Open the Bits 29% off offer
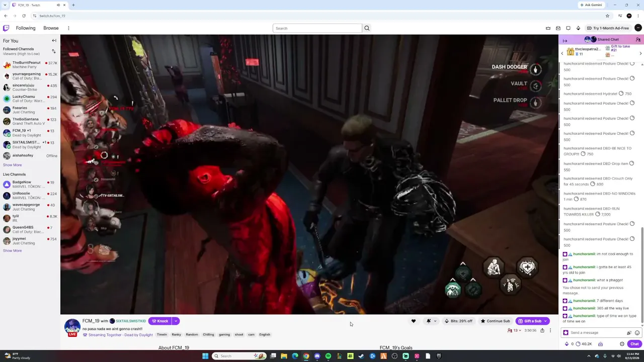The width and height of the screenshot is (644, 362). [x=459, y=321]
